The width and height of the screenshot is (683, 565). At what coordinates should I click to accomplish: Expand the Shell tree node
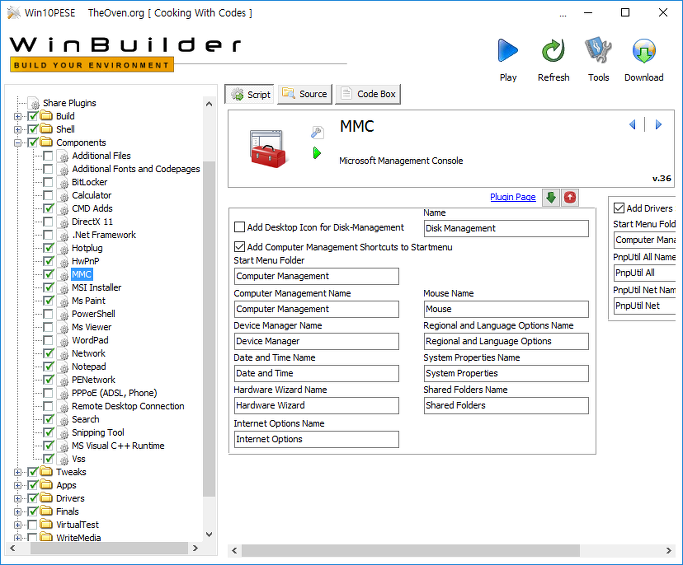click(x=18, y=129)
